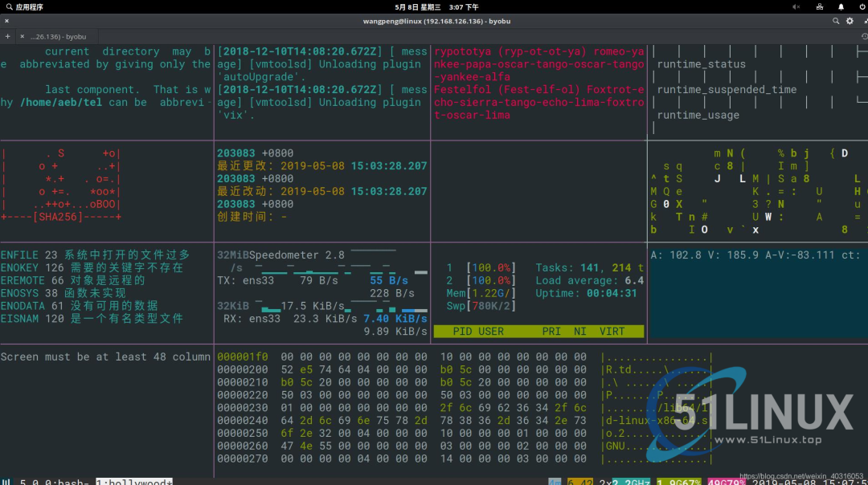Click the 2019-05-08 date in status bar
The image size is (868, 485).
pos(784,482)
